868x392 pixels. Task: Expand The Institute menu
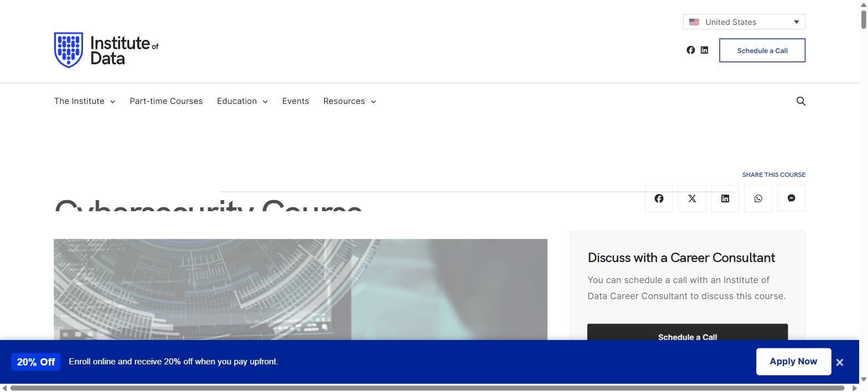click(x=85, y=101)
